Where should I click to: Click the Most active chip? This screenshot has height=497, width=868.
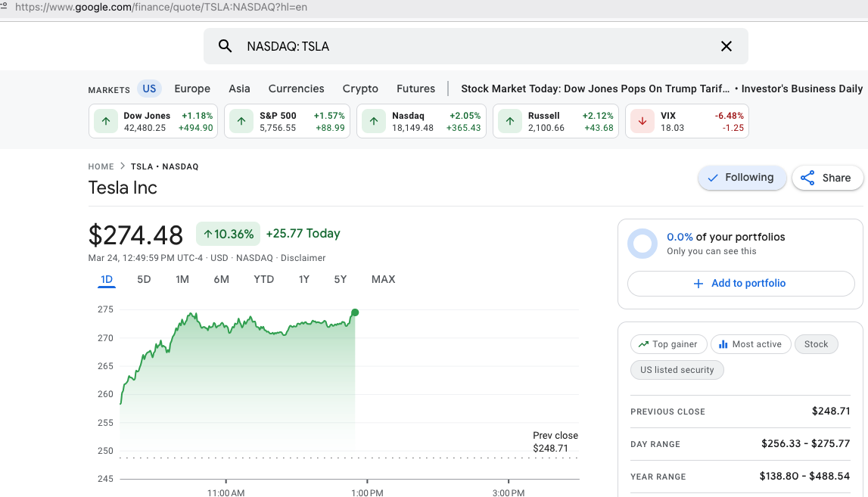click(x=751, y=344)
